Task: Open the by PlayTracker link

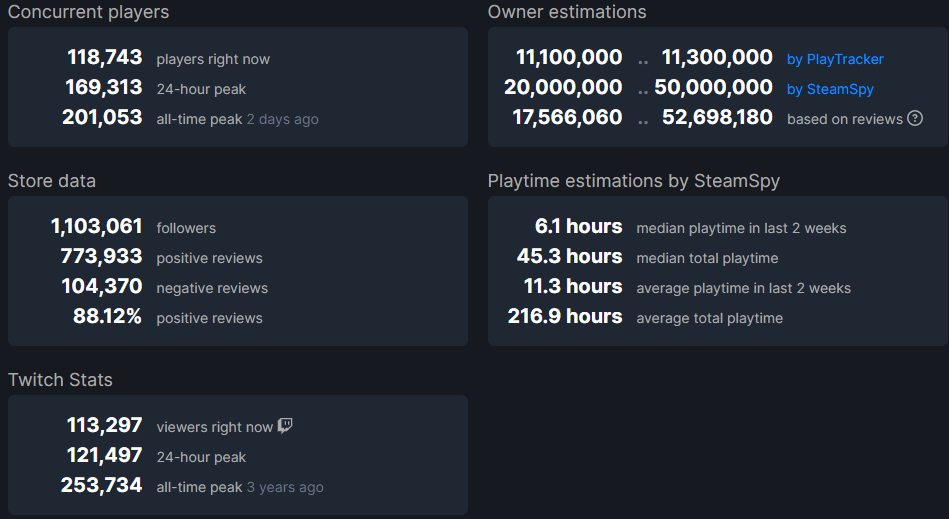Action: [835, 59]
